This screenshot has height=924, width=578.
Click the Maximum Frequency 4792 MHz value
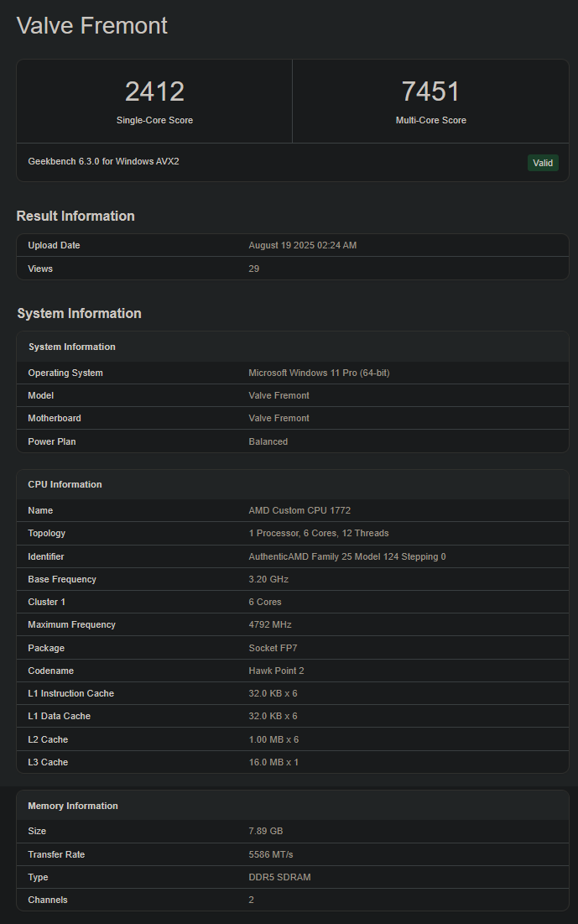(270, 624)
